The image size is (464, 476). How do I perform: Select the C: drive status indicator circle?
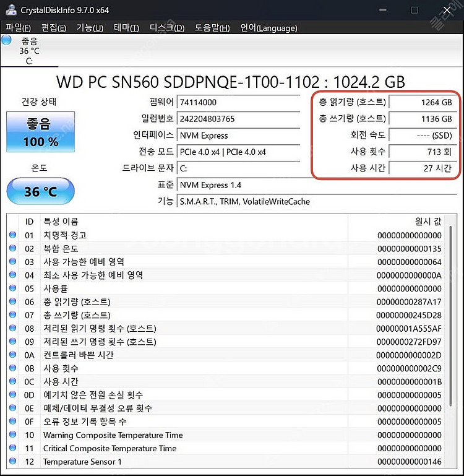(6, 40)
